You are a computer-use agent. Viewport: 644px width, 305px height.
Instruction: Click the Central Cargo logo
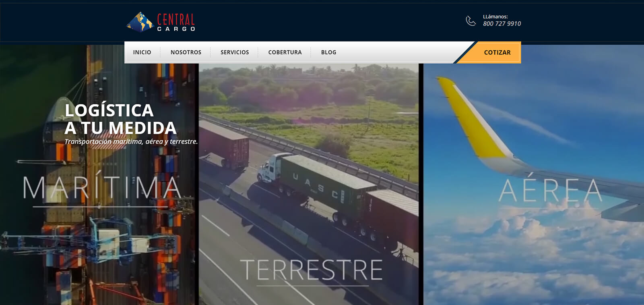161,22
